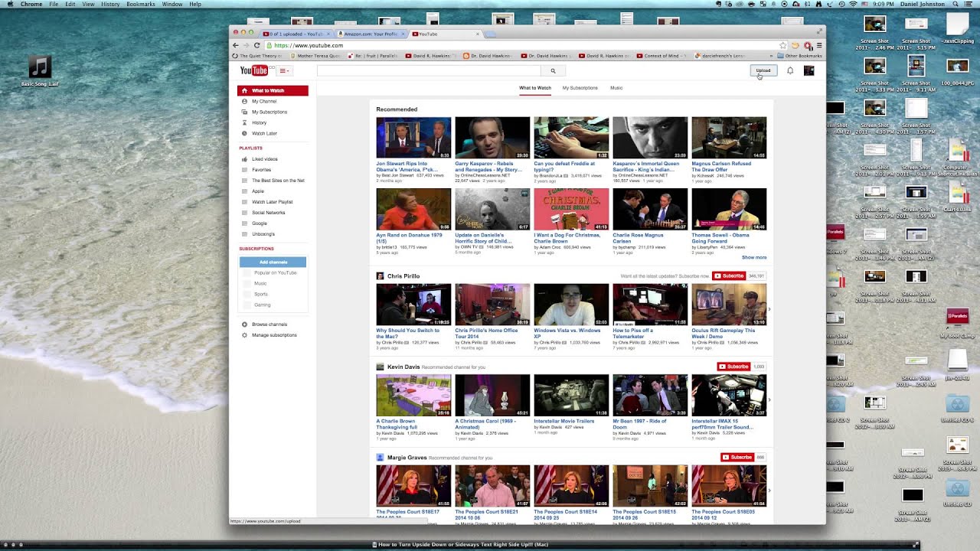The height and width of the screenshot is (551, 980).
Task: Open Watch Later in the sidebar
Action: click(264, 133)
